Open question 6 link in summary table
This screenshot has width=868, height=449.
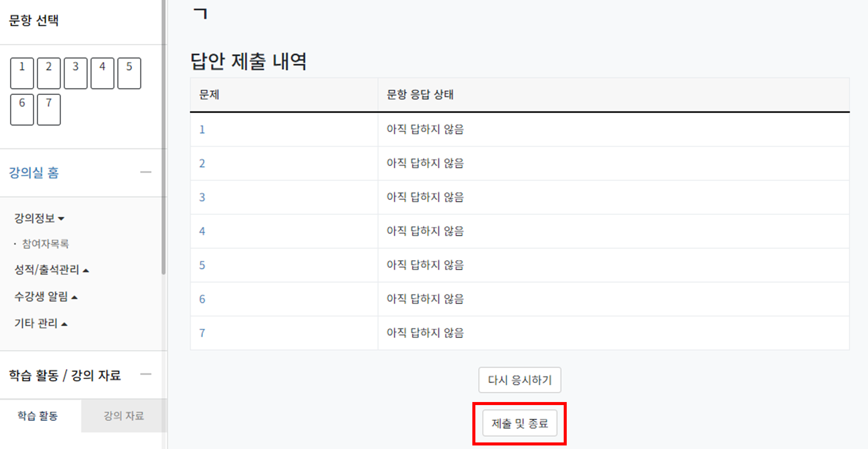point(202,299)
